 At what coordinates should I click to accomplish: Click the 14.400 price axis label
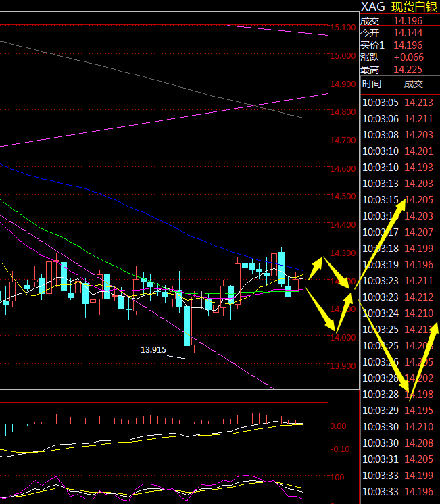coord(343,225)
